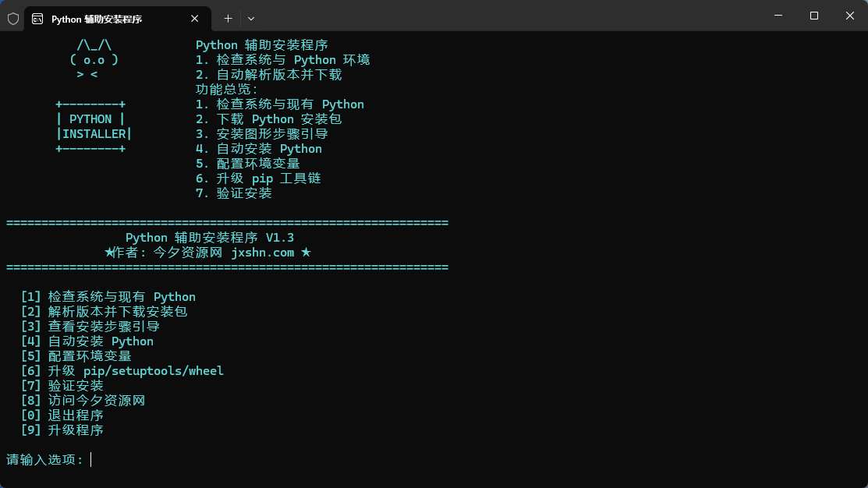Click menu line [7] 验证安装
The height and width of the screenshot is (488, 868).
point(62,386)
